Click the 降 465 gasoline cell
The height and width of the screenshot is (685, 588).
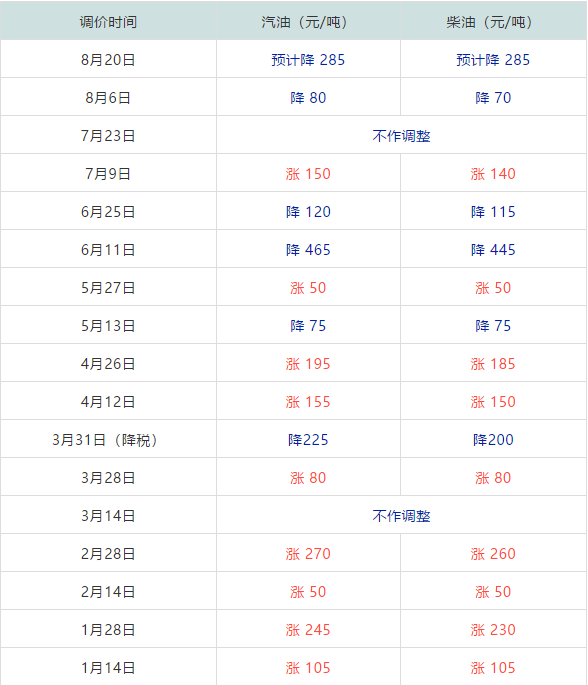click(x=308, y=250)
